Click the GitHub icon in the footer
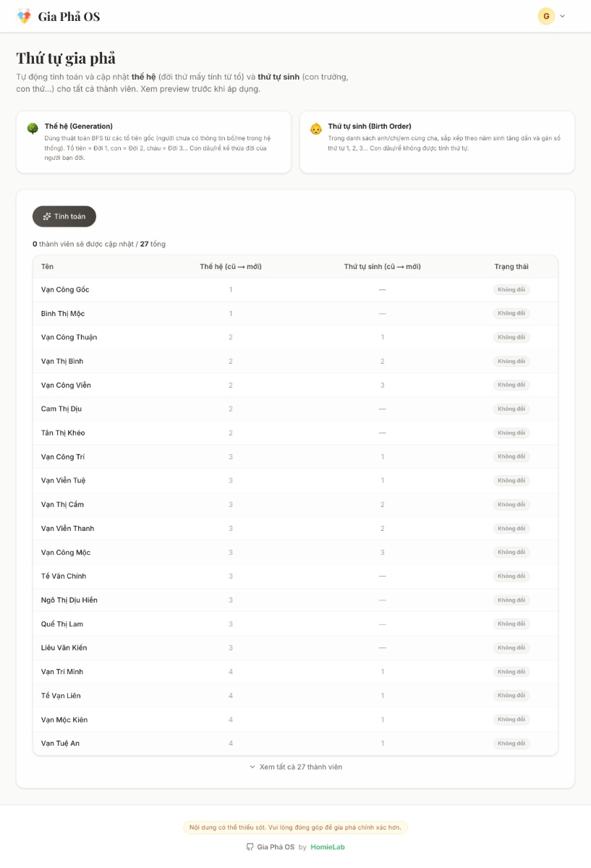The width and height of the screenshot is (591, 868). coord(250,847)
